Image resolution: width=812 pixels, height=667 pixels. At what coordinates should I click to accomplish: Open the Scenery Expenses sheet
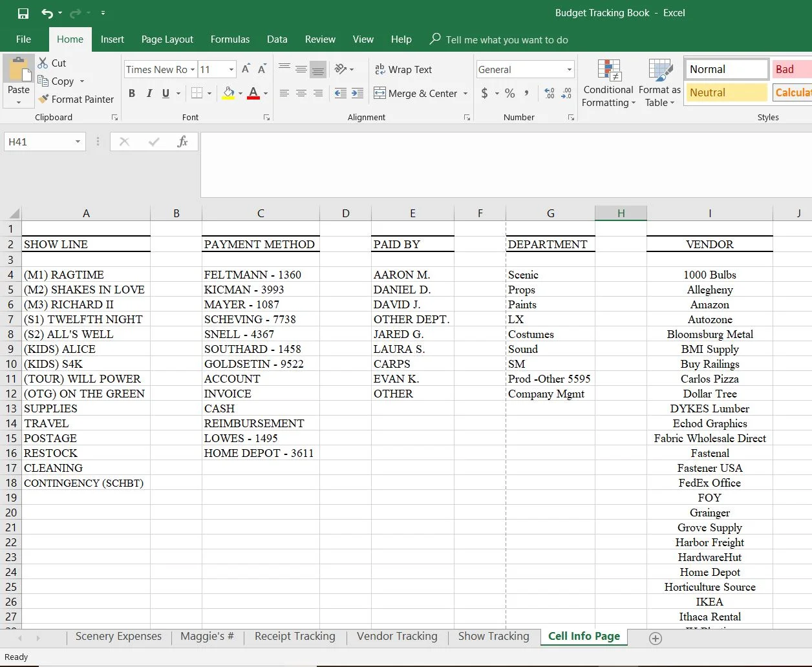click(118, 636)
